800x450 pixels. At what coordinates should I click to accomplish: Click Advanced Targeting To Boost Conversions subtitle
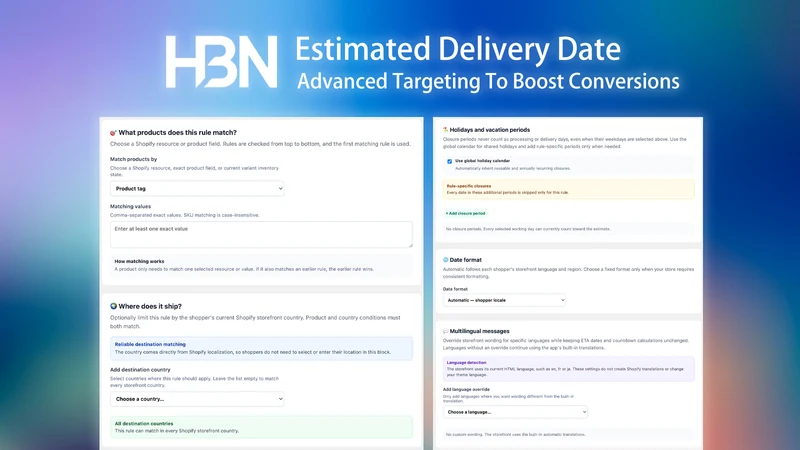tap(488, 82)
